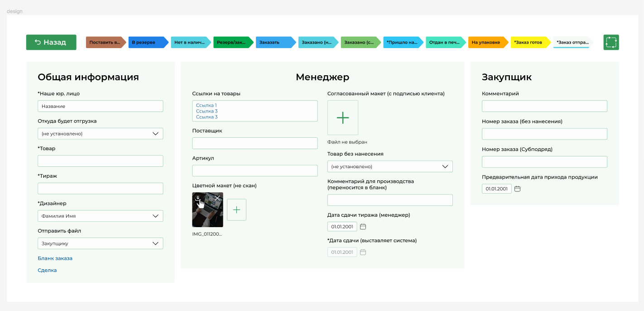Screen dimensions: 644x311
Task: Click the 'Ссылка 1' product link
Action: pos(207,105)
